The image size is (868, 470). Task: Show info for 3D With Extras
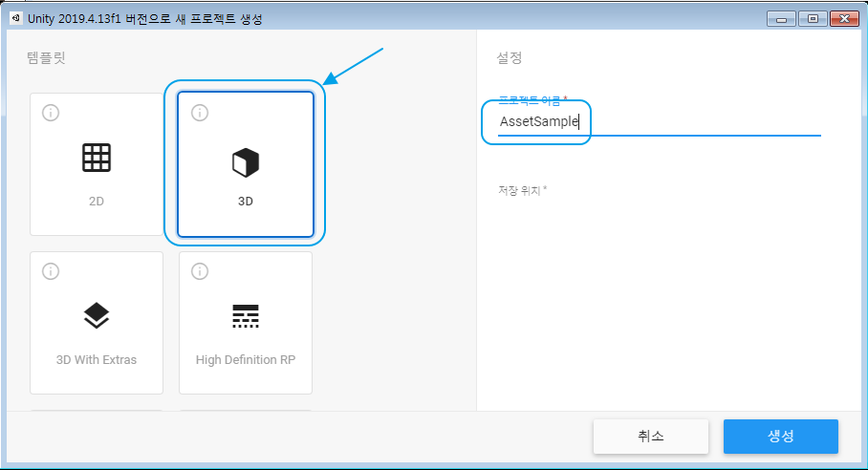coord(51,271)
